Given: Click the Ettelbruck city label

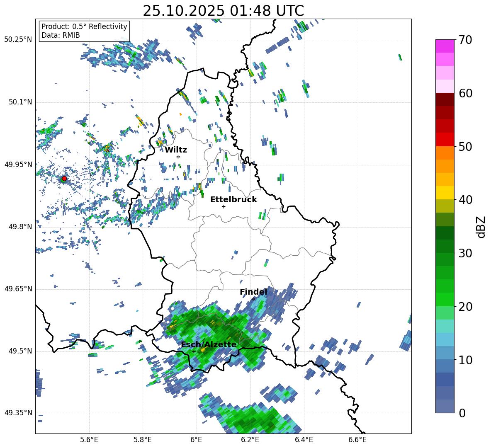Looking at the screenshot, I should point(233,200).
